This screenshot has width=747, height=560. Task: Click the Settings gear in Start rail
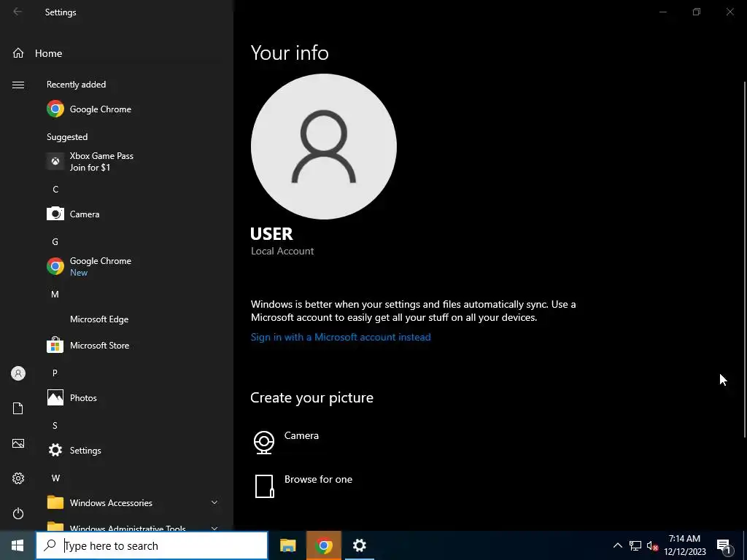tap(18, 478)
